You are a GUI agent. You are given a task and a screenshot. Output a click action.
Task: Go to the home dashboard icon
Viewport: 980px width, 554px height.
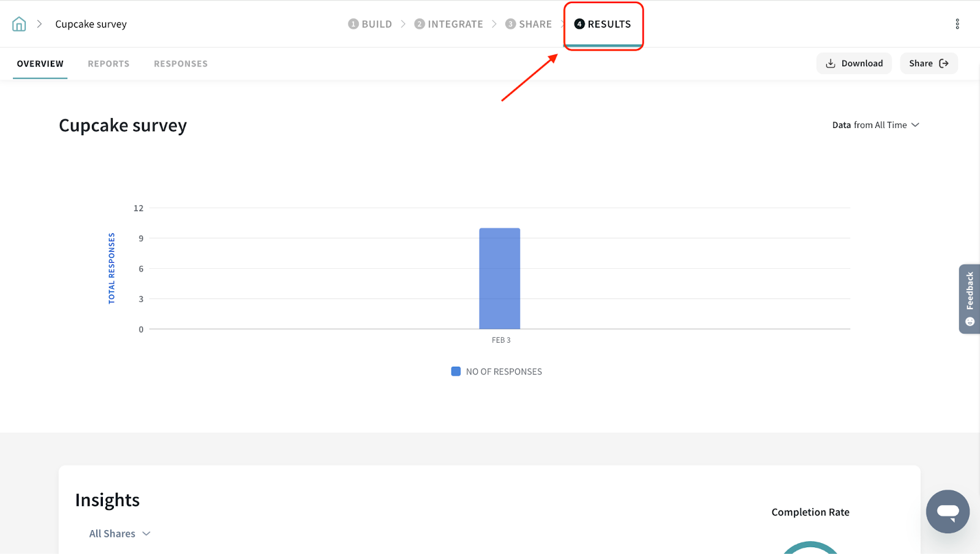[x=19, y=24]
